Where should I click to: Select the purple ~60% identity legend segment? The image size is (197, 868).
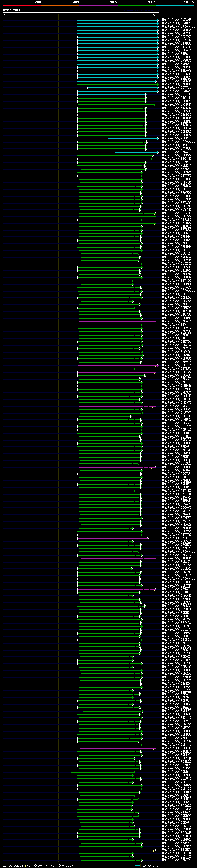tap(98, 6)
